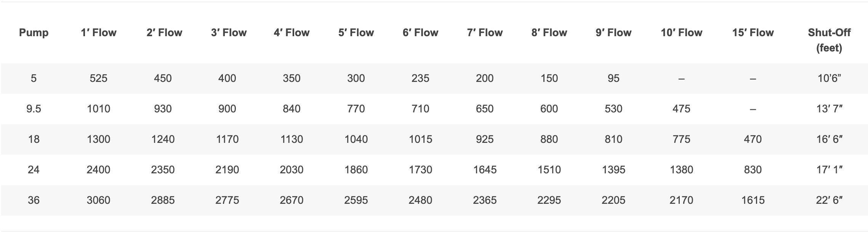
Task: Click the 1860 cell under 5′ Flow
Action: 356,170
